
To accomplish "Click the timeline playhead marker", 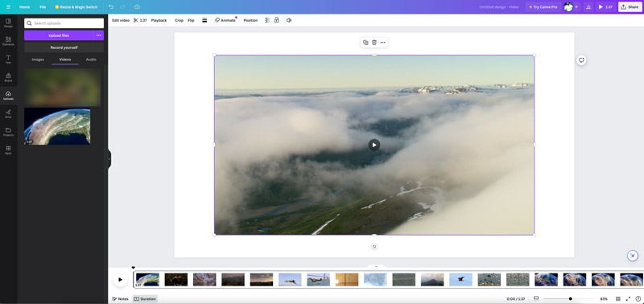I will coord(133,268).
